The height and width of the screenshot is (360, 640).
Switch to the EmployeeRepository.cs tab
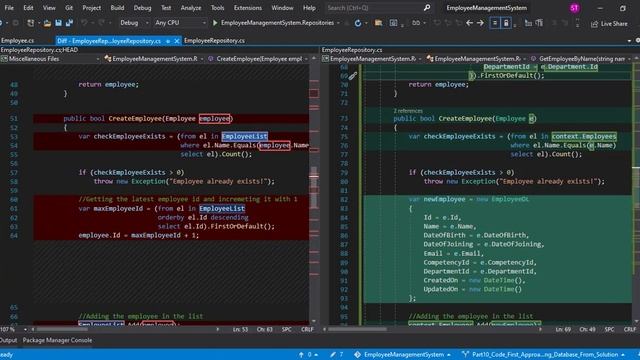coord(214,40)
